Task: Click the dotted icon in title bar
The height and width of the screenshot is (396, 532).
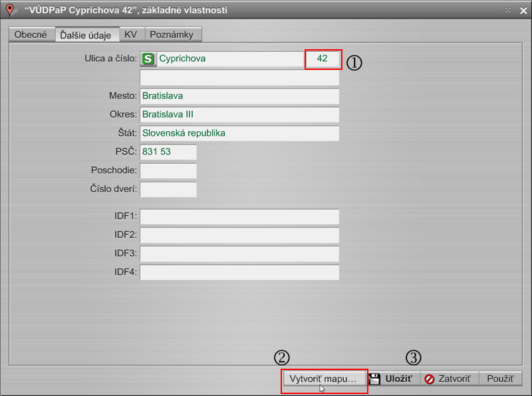Action: click(507, 10)
